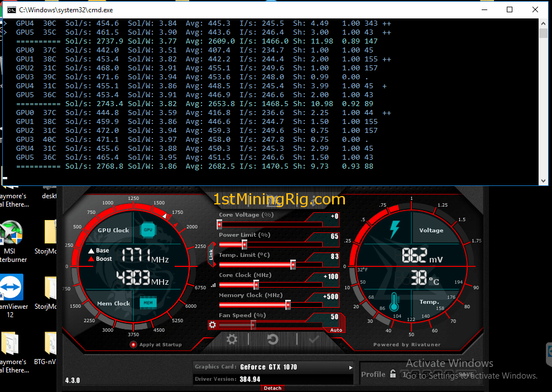Click the Fan Speed 50 value field

coord(334,317)
